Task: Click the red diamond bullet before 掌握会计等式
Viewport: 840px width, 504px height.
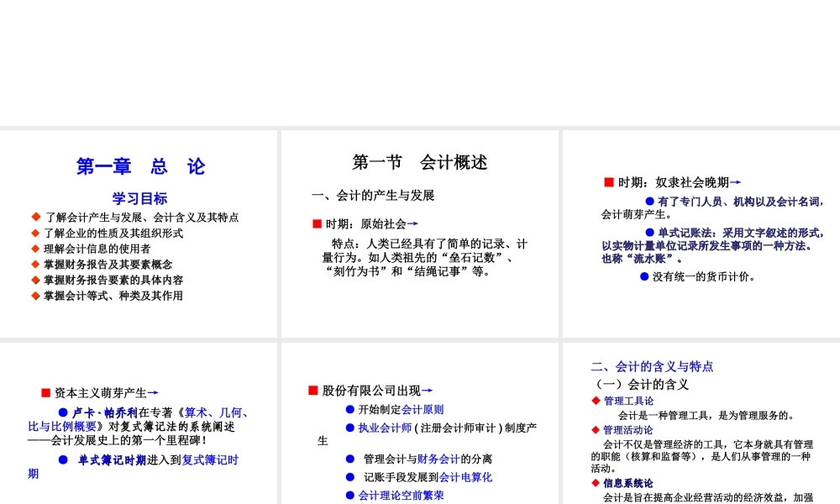Action: (35, 296)
